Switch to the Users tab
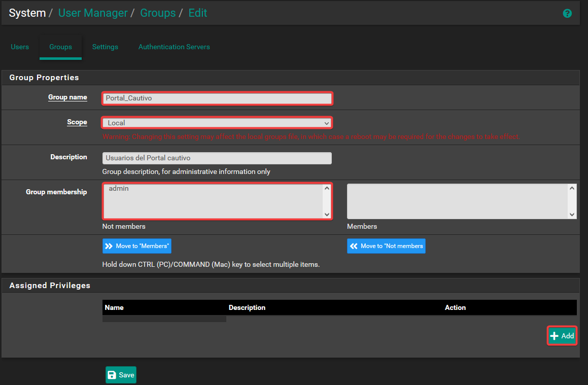Screen dimensions: 588x385 coord(20,47)
